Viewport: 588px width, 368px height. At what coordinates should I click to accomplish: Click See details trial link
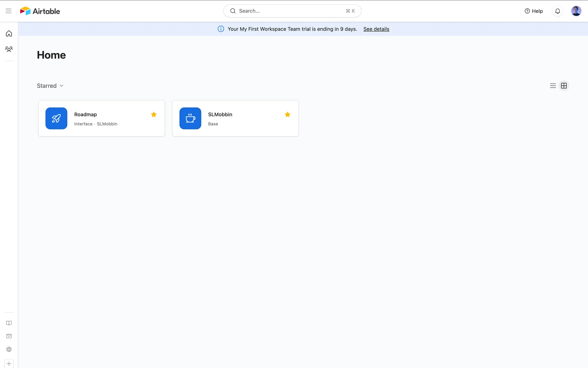click(376, 29)
